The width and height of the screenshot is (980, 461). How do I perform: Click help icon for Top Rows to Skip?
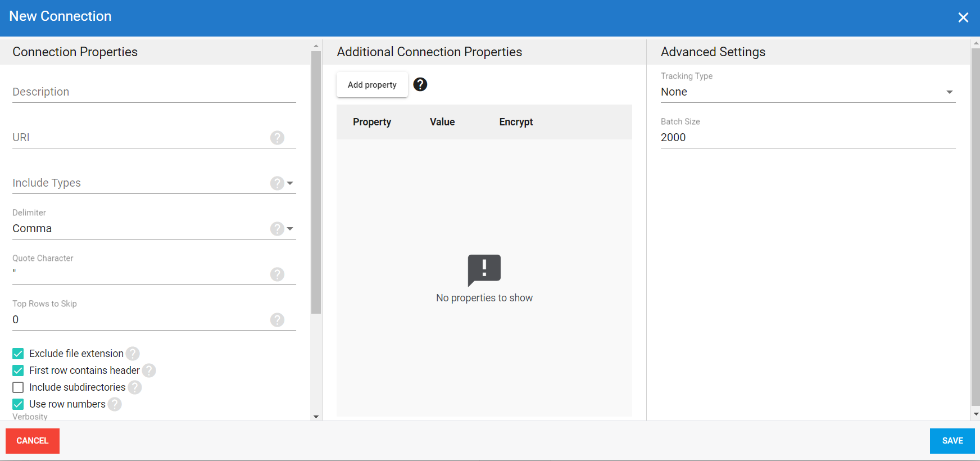277,320
